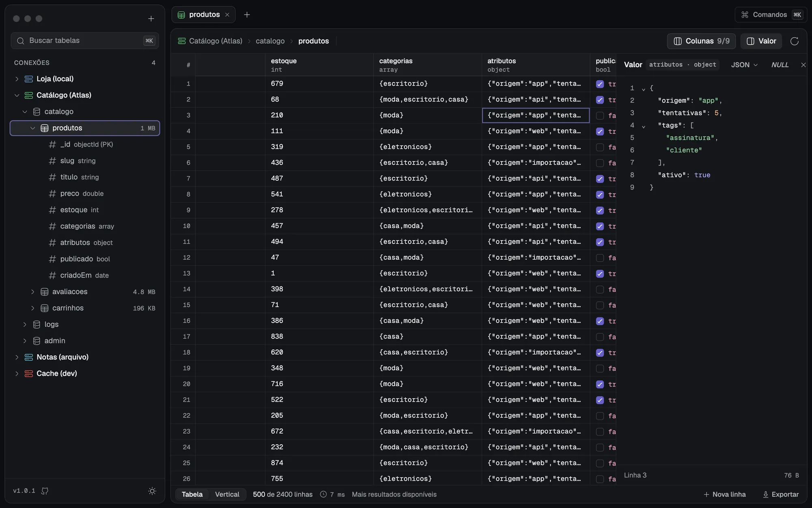Click the plus icon to add connection
This screenshot has height=508, width=812.
pyautogui.click(x=151, y=19)
